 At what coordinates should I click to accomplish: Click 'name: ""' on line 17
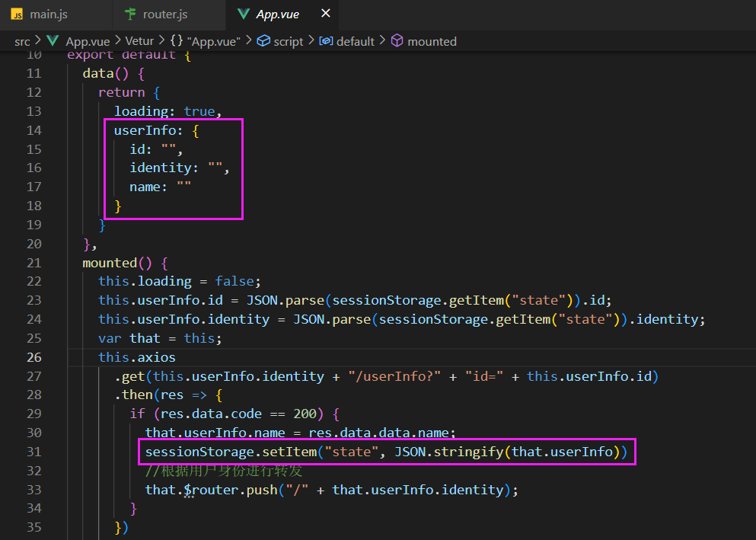[x=160, y=187]
